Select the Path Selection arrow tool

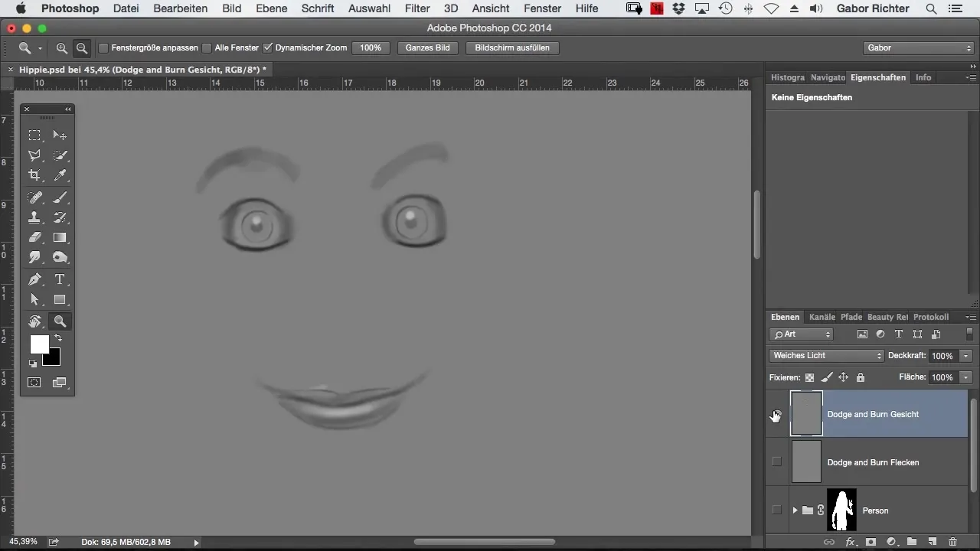[35, 299]
